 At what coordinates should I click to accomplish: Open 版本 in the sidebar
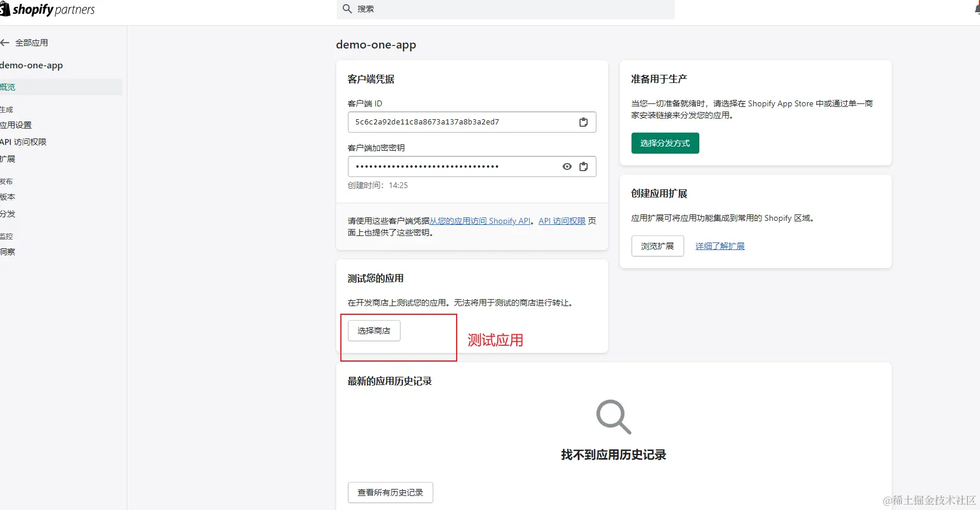[x=8, y=197]
